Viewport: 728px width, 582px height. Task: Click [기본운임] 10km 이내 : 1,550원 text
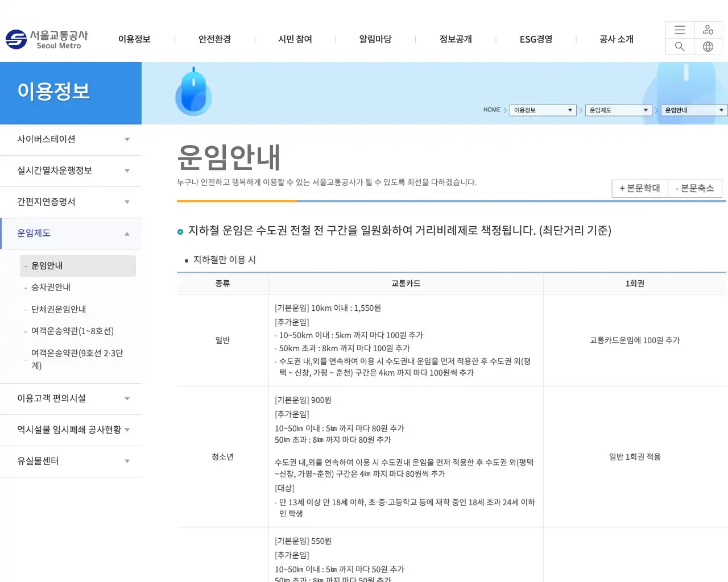(x=328, y=308)
